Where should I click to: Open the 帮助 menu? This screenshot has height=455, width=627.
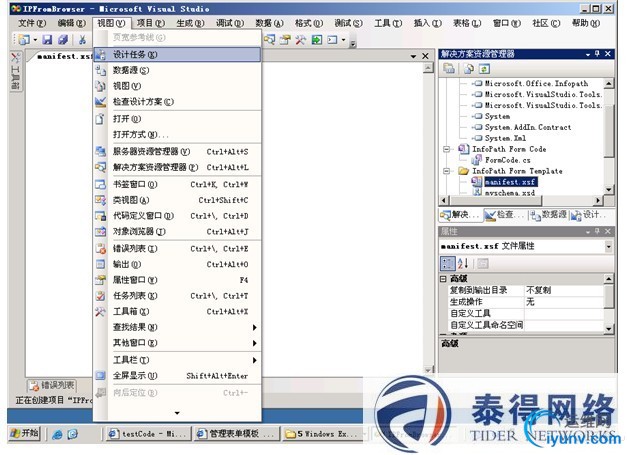[586, 23]
